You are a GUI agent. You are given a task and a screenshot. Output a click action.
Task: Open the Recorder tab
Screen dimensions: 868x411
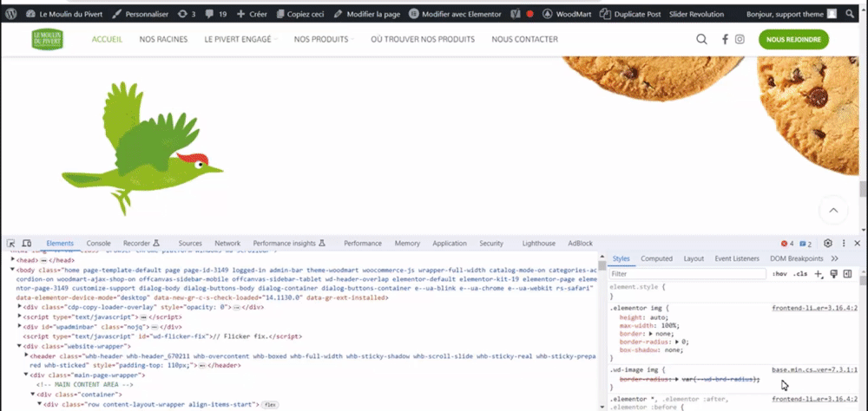(x=141, y=244)
